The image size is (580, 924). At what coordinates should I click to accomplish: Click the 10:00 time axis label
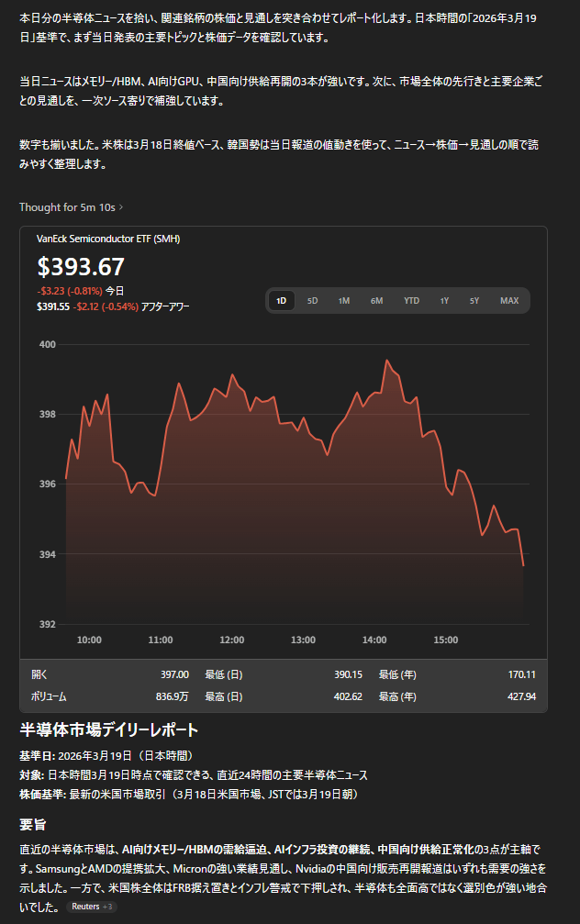[89, 640]
